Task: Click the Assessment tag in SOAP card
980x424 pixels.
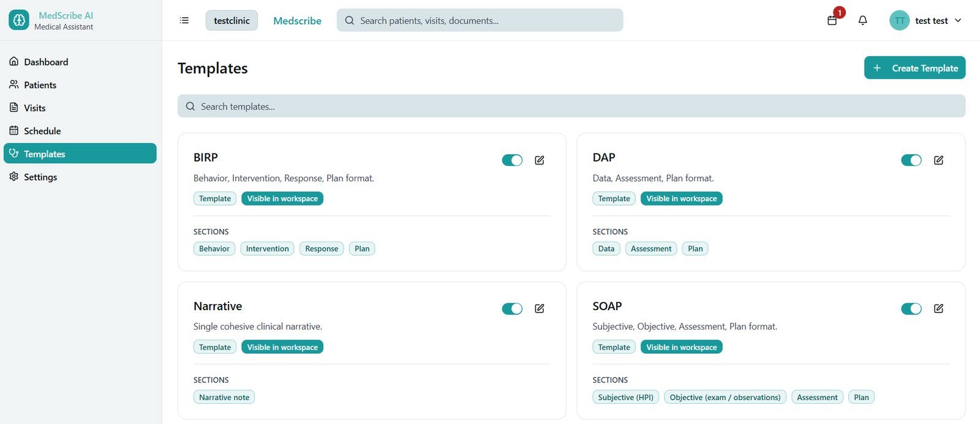Action: (x=817, y=397)
